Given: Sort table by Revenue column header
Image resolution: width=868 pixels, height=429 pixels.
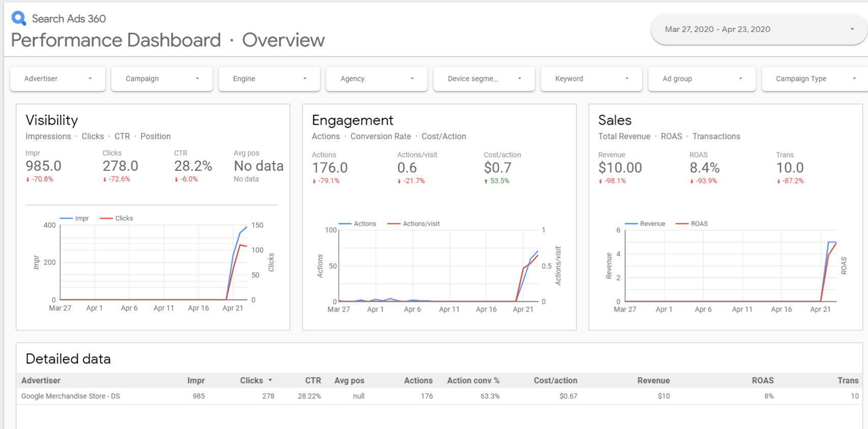Looking at the screenshot, I should coord(653,380).
